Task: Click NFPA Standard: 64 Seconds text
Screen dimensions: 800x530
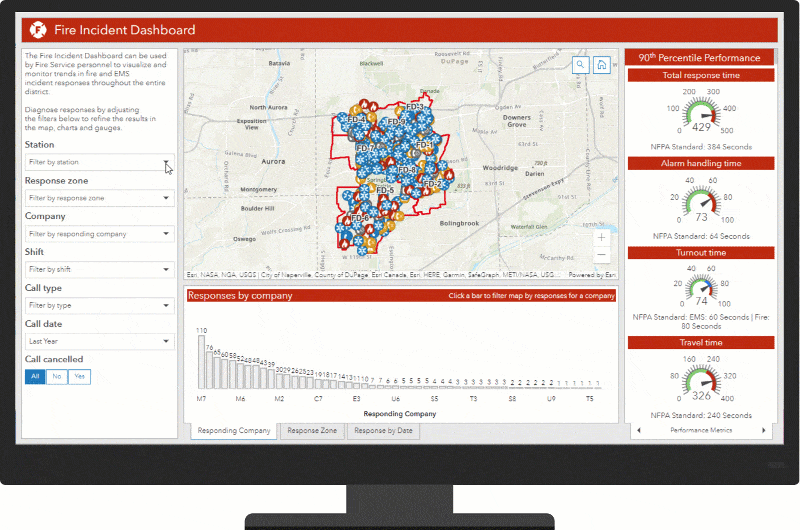Action: click(701, 236)
